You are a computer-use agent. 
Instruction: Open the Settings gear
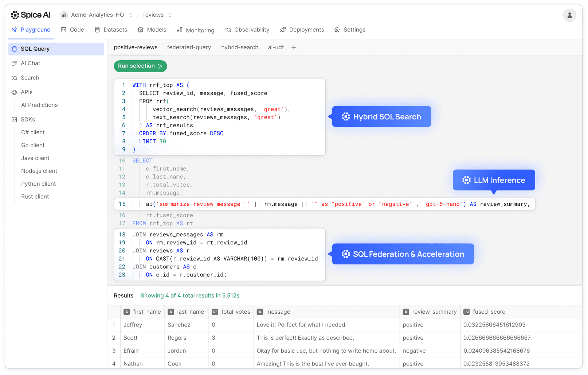click(x=349, y=30)
